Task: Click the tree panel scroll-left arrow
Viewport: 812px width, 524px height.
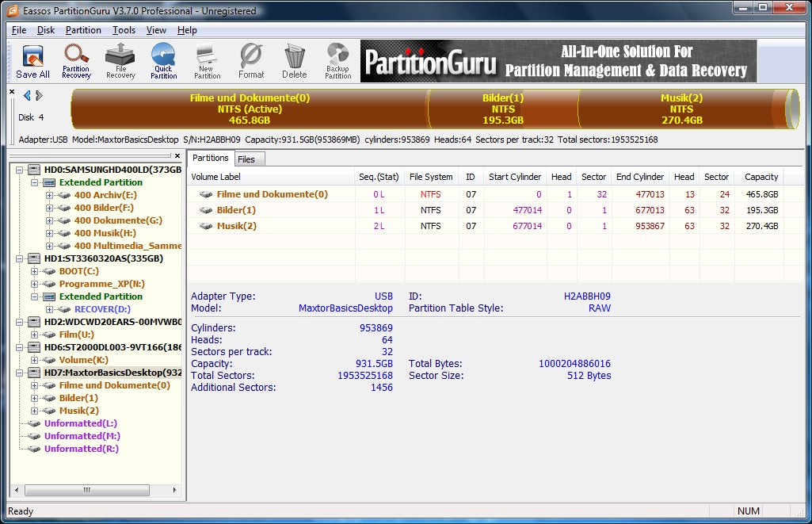Action: 17,490
